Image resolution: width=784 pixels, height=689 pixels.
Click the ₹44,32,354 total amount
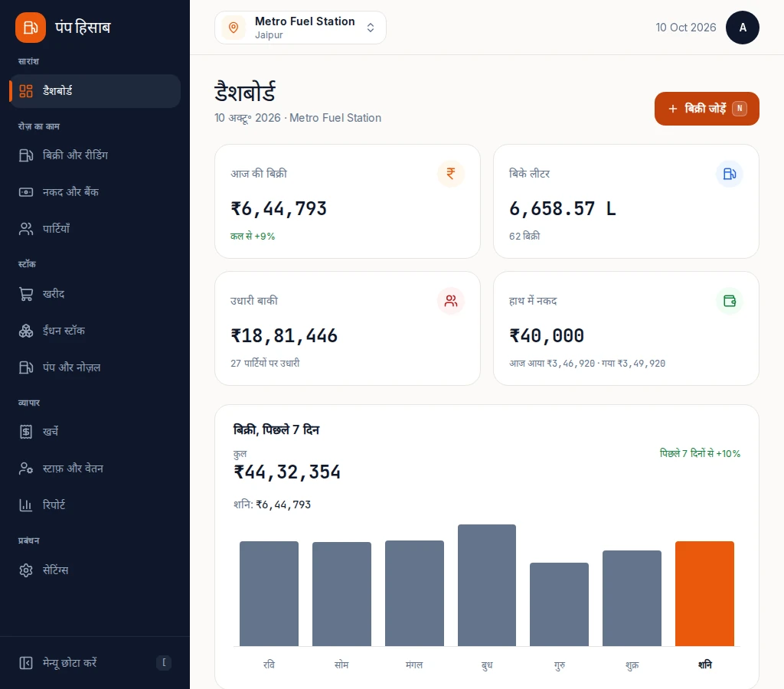287,472
